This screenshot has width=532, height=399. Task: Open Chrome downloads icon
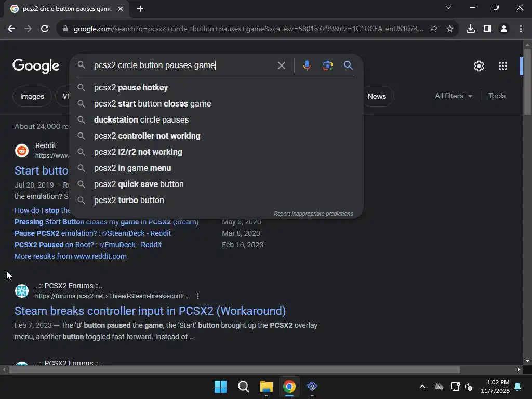pyautogui.click(x=471, y=29)
